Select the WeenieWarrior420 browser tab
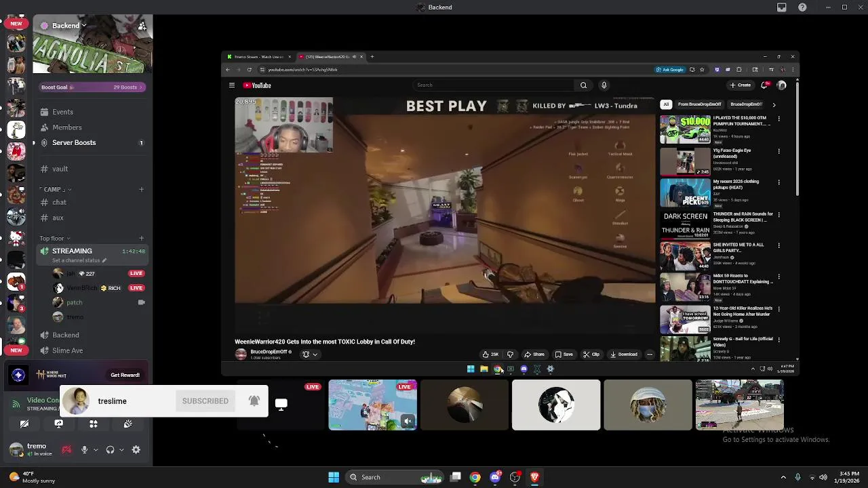The width and height of the screenshot is (868, 488). (x=332, y=57)
